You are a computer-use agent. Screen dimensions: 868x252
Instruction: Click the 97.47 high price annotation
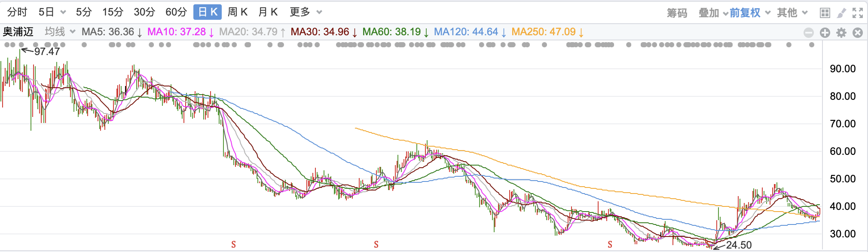coord(47,52)
